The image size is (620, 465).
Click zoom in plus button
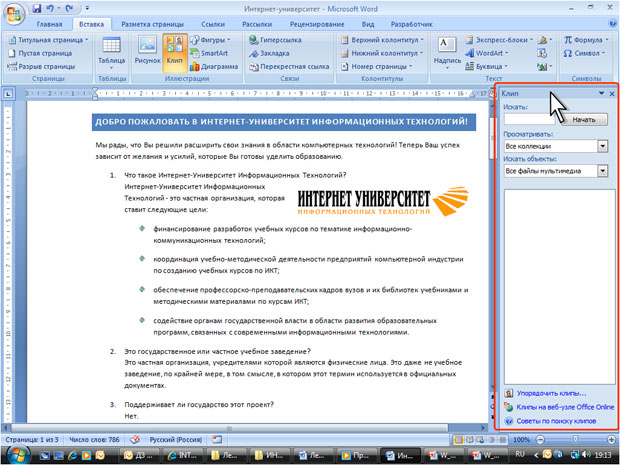[x=611, y=439]
